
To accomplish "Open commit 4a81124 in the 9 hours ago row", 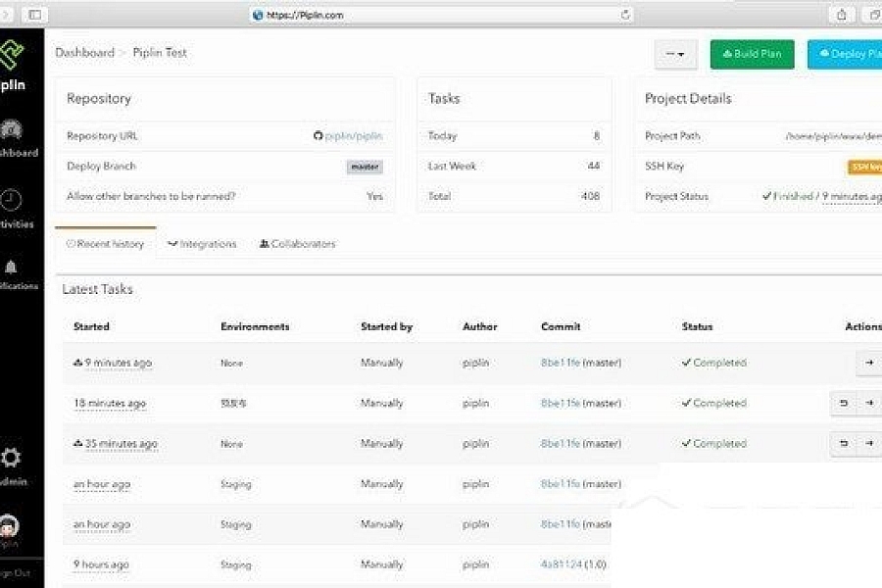I will click(562, 564).
